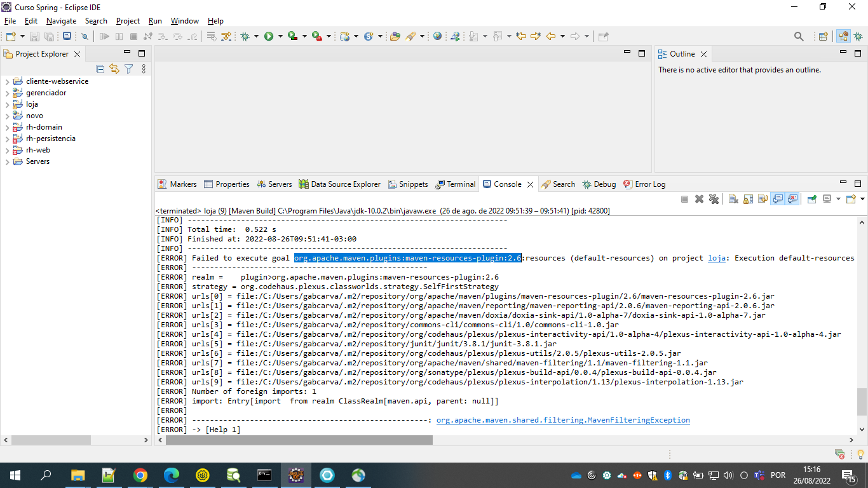
Task: Expand the rh-domain project node
Action: [x=7, y=127]
